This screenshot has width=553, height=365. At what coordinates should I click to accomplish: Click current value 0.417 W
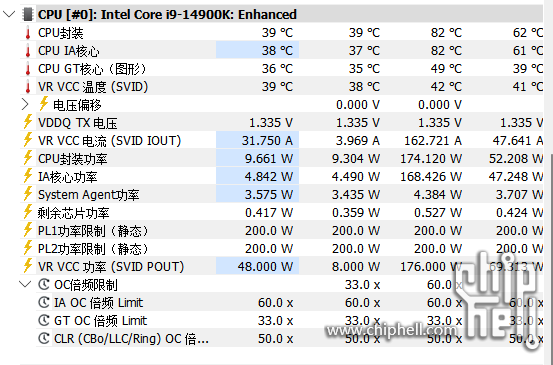coord(269,213)
